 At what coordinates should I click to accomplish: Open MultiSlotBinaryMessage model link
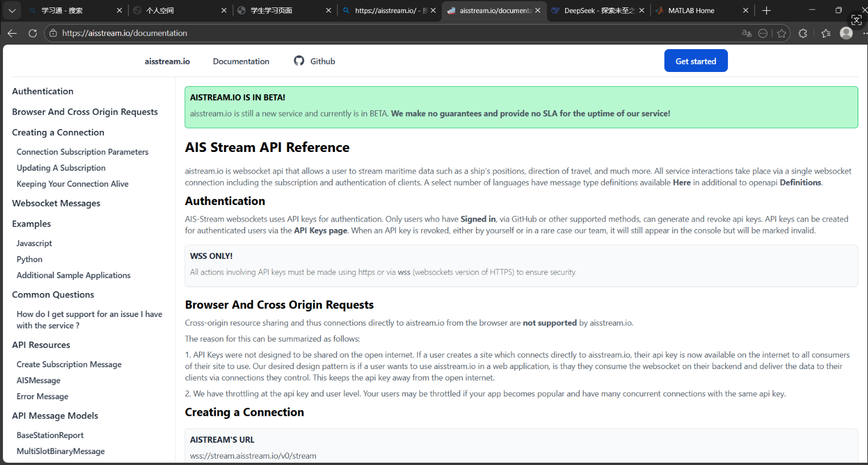[61, 451]
